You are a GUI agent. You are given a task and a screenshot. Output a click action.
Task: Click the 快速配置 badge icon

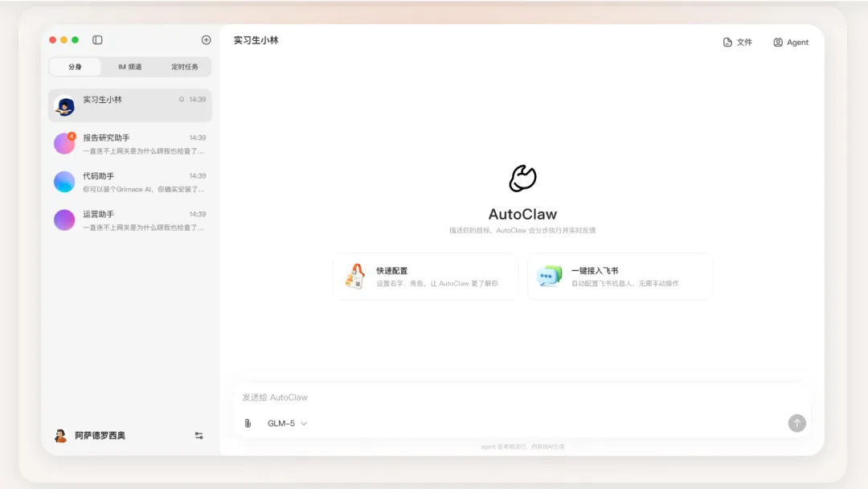click(x=355, y=277)
